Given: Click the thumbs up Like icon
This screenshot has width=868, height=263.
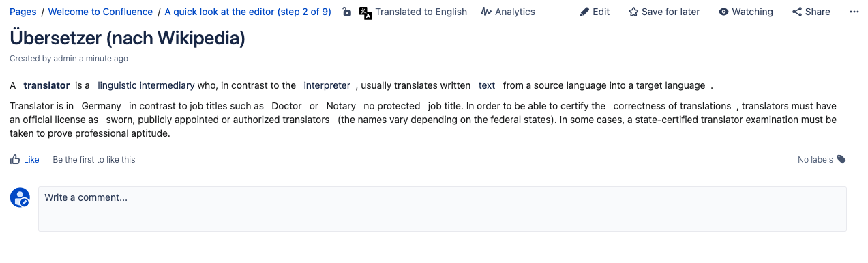Looking at the screenshot, I should pyautogui.click(x=15, y=159).
